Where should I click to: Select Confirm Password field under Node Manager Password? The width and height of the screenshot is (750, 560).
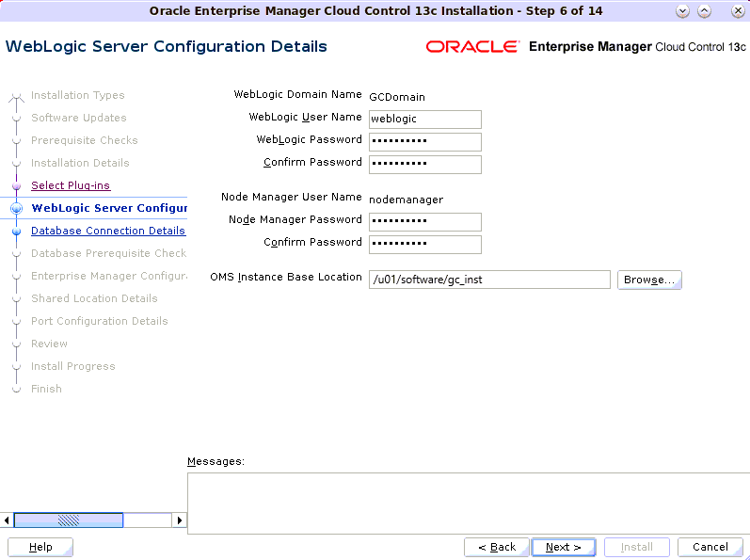pyautogui.click(x=424, y=244)
